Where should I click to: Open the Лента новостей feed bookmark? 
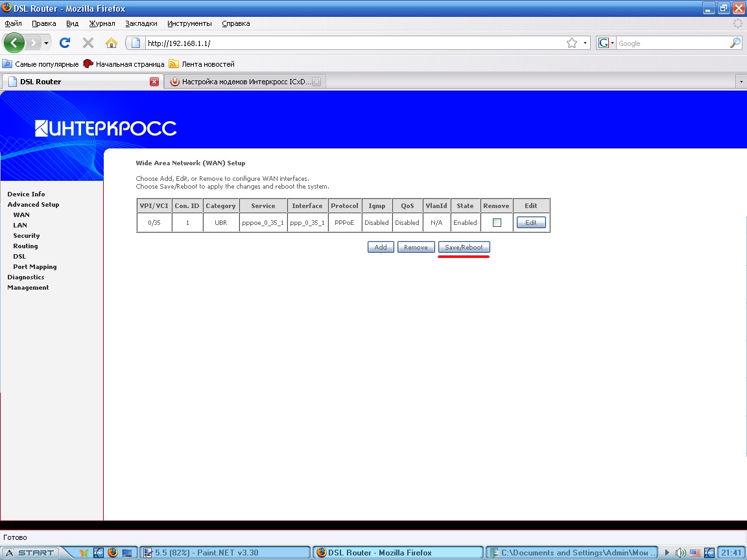202,64
